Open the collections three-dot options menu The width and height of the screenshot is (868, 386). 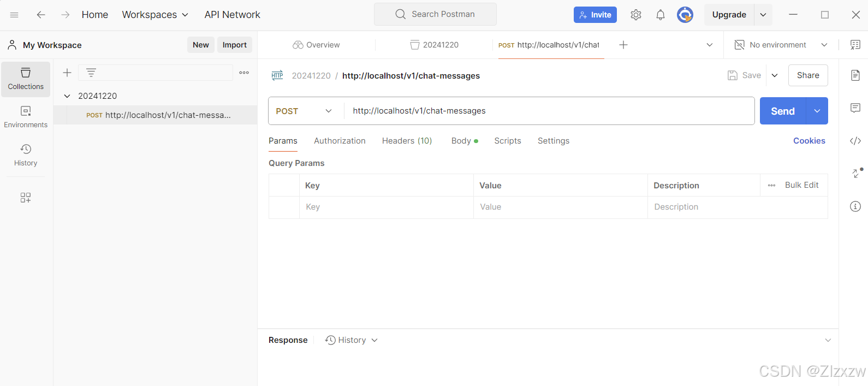[244, 73]
